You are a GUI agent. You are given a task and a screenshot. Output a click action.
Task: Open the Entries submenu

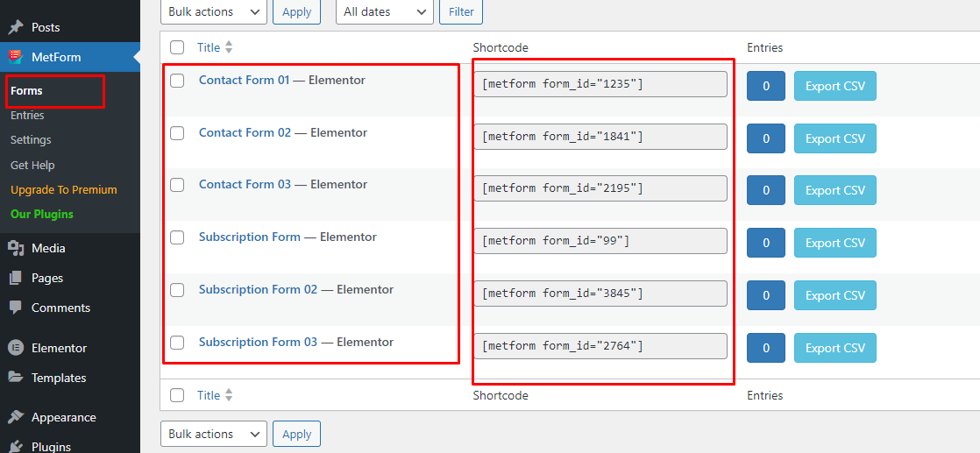(27, 116)
